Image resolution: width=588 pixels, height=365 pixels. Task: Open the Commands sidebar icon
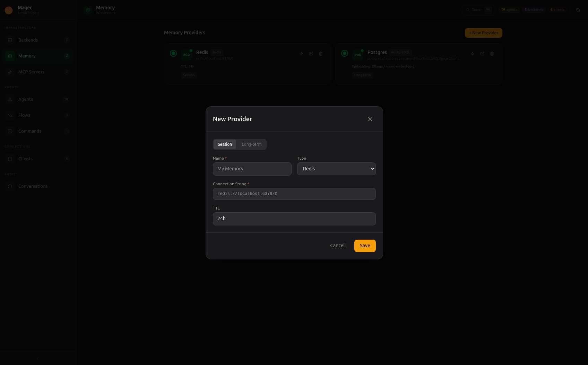pyautogui.click(x=10, y=131)
